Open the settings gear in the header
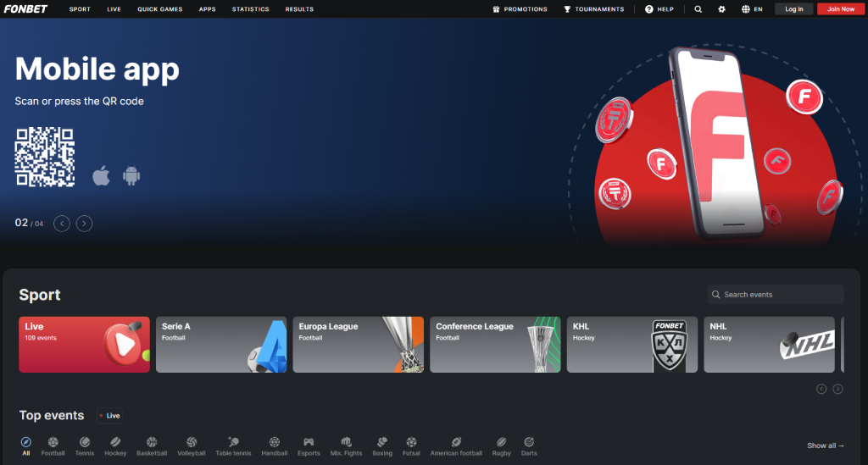The width and height of the screenshot is (868, 465). (721, 9)
